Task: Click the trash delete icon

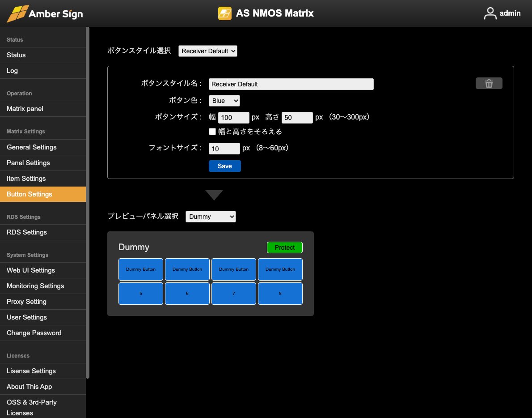Action: [489, 84]
